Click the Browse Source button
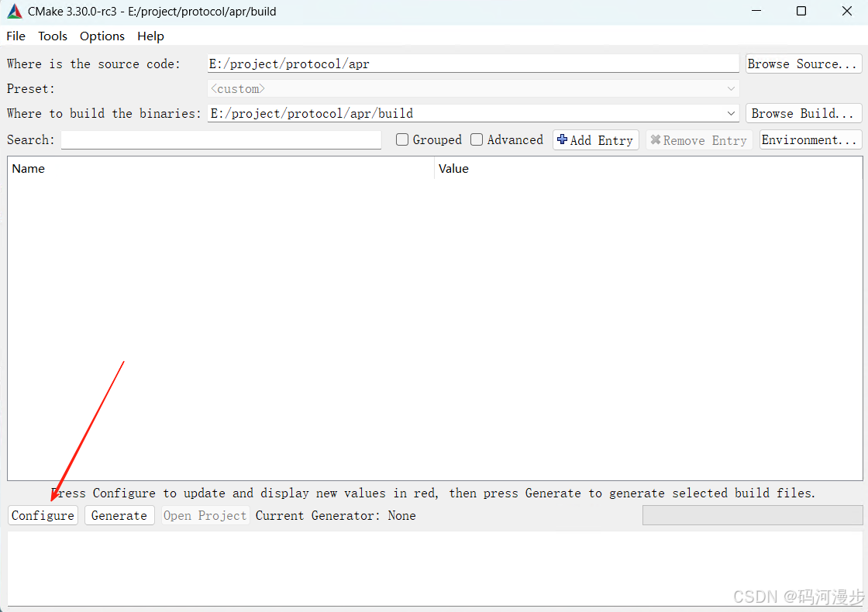 pos(803,64)
